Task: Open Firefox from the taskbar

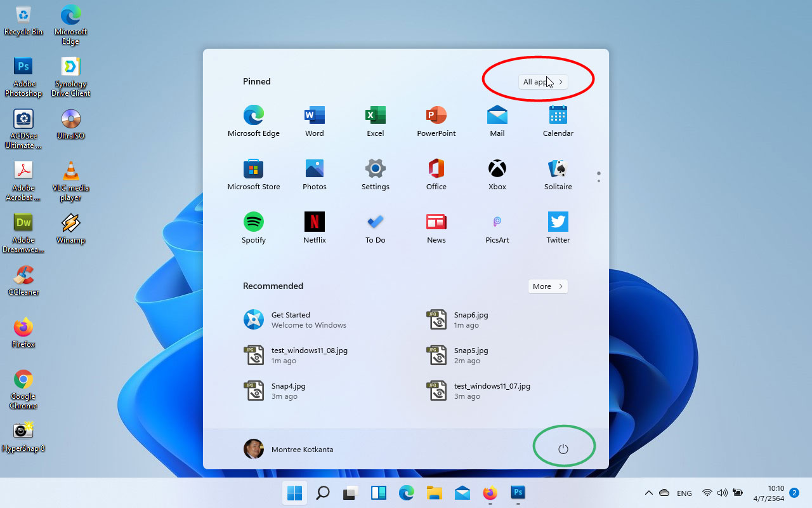Action: [x=490, y=493]
